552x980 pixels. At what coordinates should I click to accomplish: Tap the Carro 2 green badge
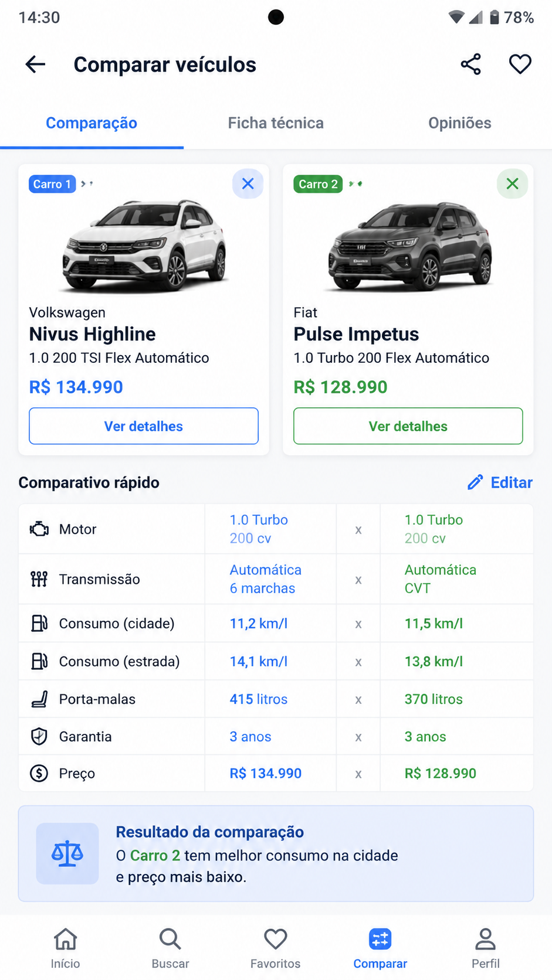[x=318, y=184]
